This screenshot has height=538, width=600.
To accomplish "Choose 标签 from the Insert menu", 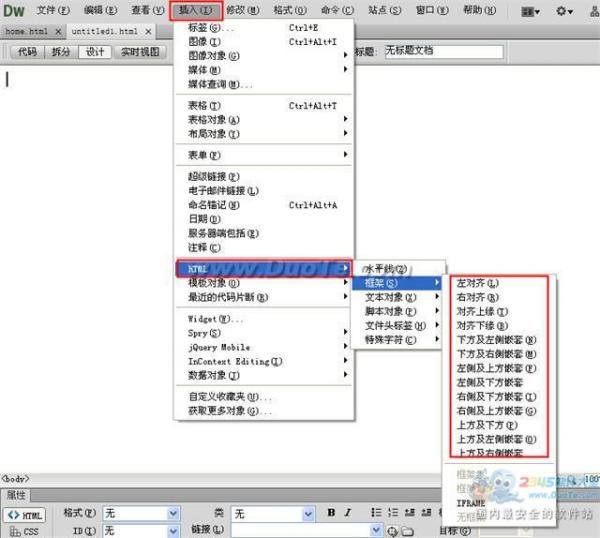I will click(x=265, y=28).
